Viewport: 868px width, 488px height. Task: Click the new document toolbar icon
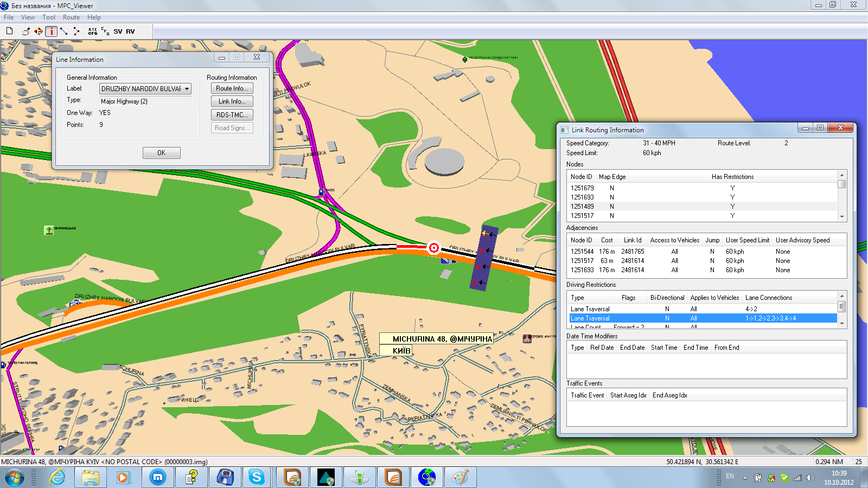[9, 31]
